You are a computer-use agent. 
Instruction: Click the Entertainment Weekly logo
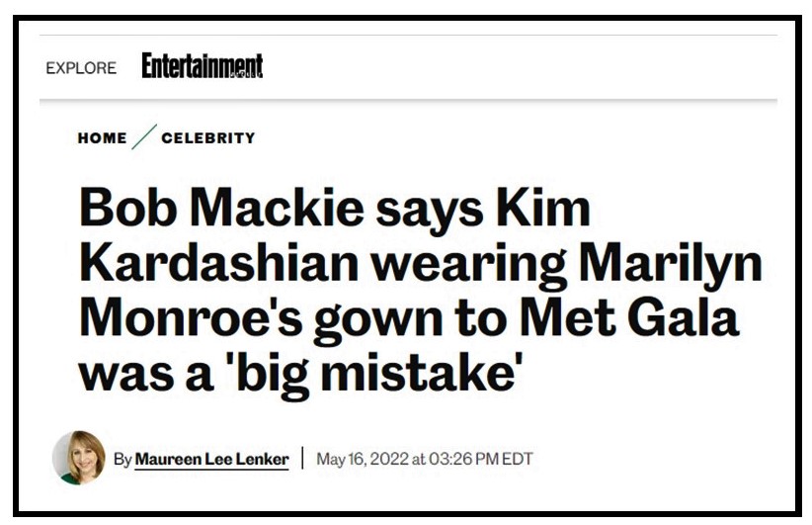202,66
